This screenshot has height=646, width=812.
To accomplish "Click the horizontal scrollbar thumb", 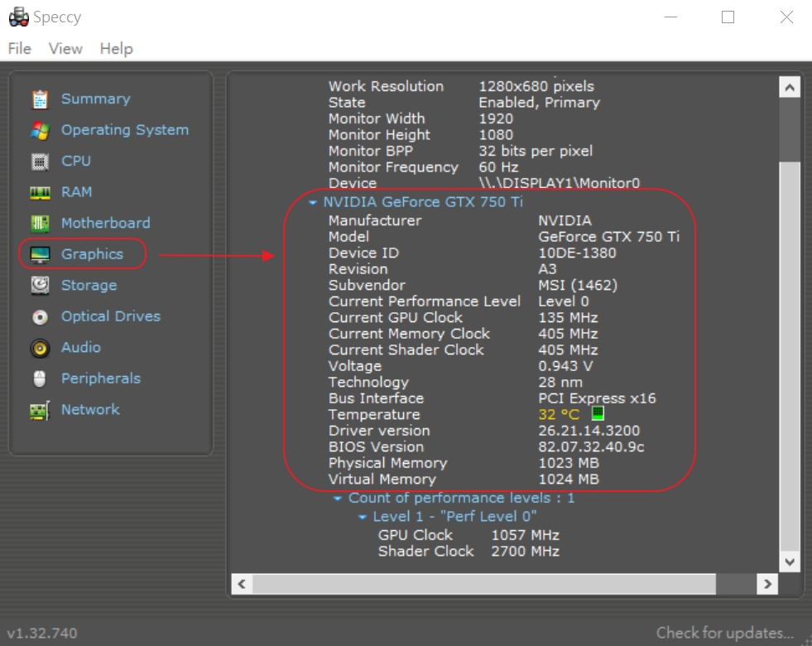I will click(x=484, y=584).
